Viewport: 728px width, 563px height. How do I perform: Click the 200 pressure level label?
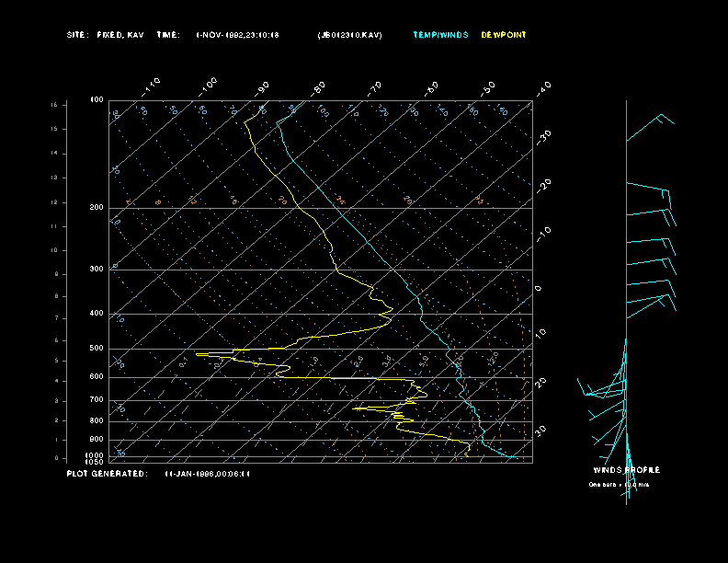click(x=97, y=207)
